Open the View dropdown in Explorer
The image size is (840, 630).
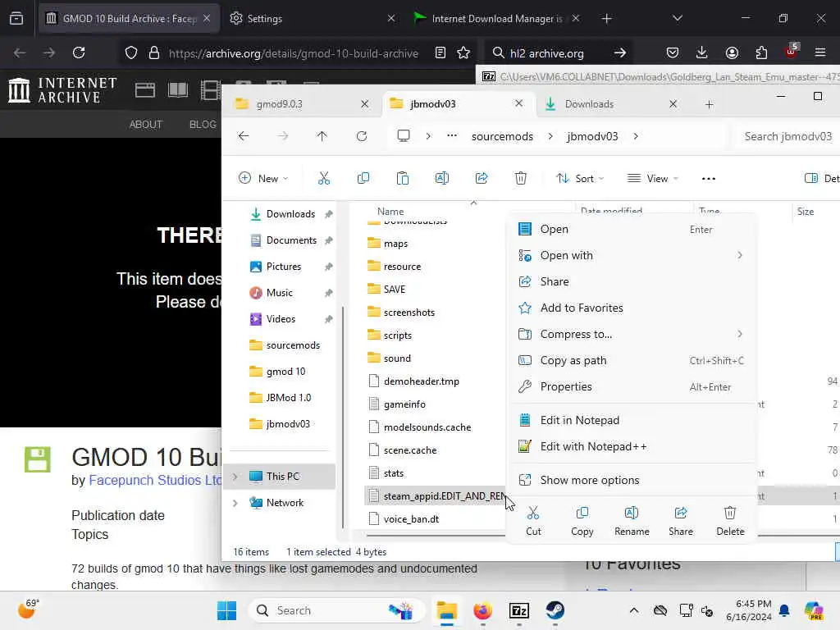(x=652, y=178)
